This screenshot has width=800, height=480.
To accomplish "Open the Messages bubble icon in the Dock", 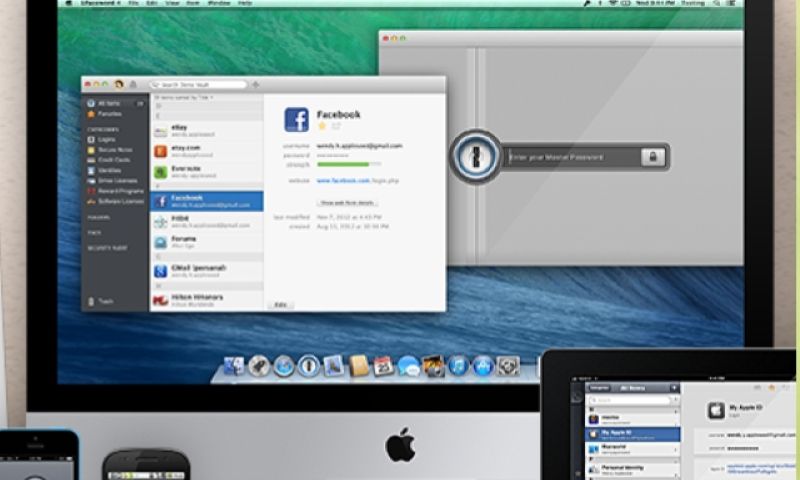I will [408, 366].
